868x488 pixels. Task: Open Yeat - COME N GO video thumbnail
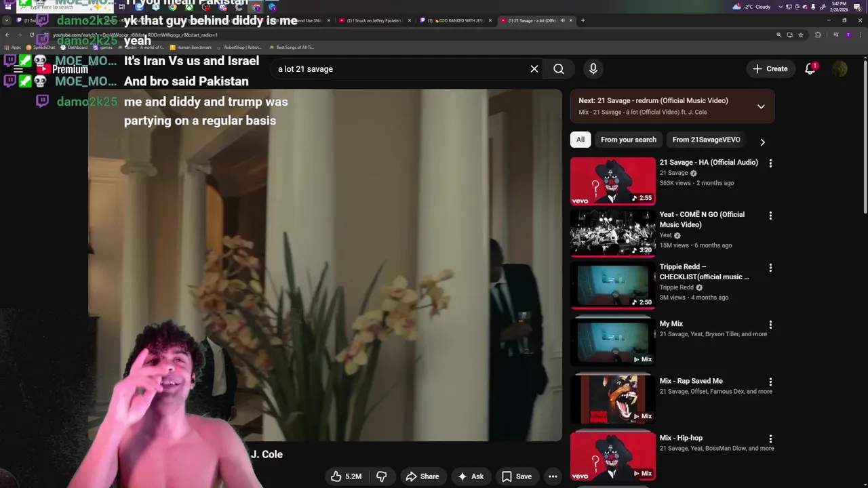613,233
